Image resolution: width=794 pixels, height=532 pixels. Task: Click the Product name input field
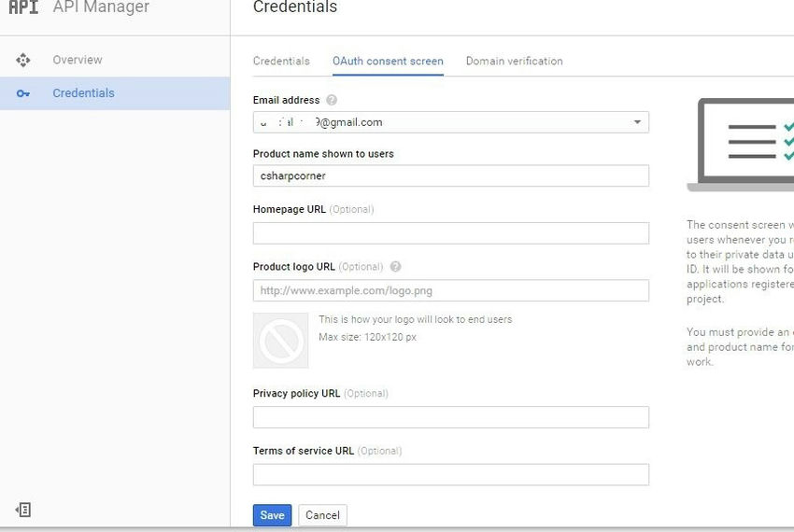tap(450, 175)
